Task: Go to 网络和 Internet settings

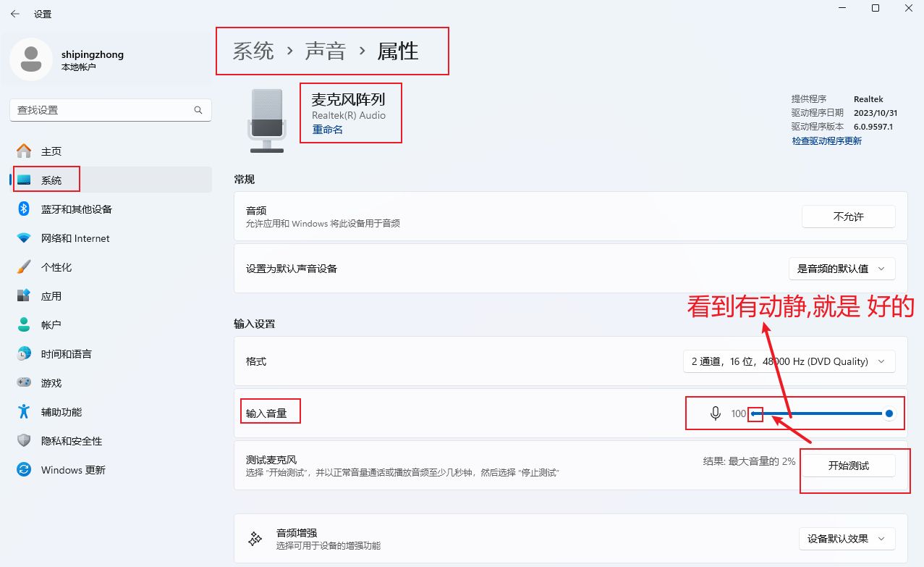Action: point(75,238)
